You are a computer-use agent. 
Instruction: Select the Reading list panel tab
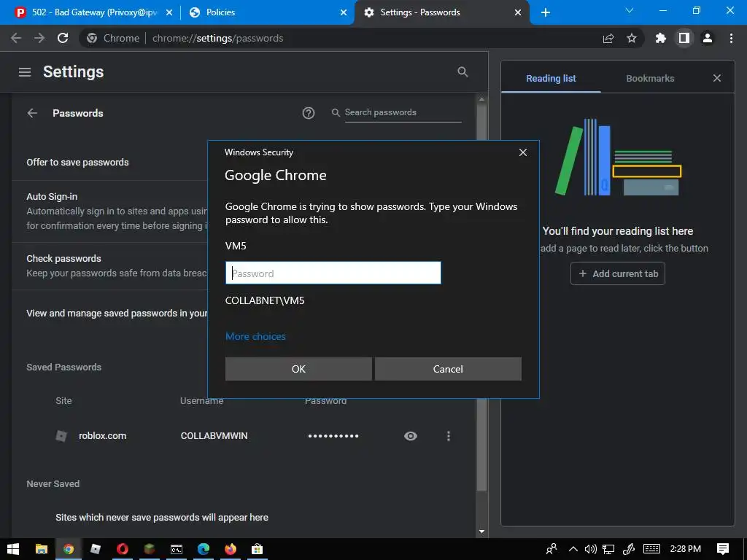pyautogui.click(x=551, y=78)
